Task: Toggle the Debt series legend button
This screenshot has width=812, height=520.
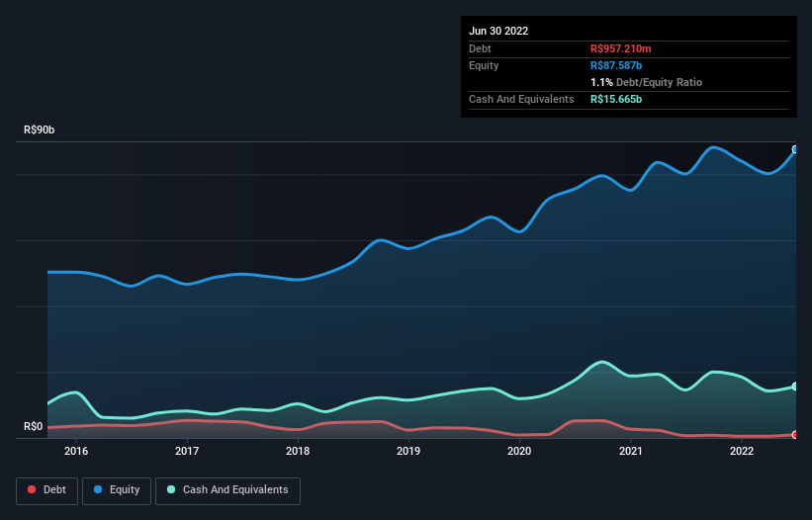Action: [47, 490]
